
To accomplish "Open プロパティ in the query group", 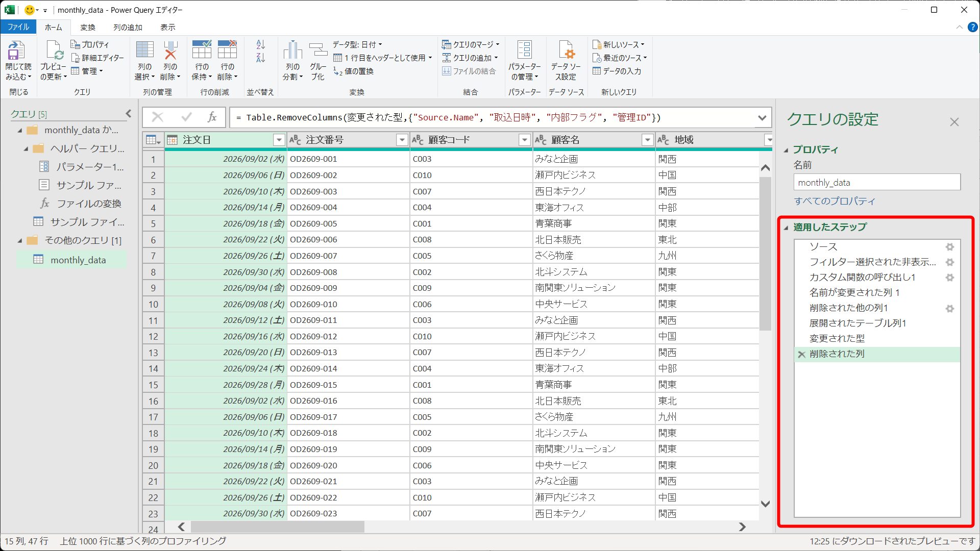I will click(90, 44).
